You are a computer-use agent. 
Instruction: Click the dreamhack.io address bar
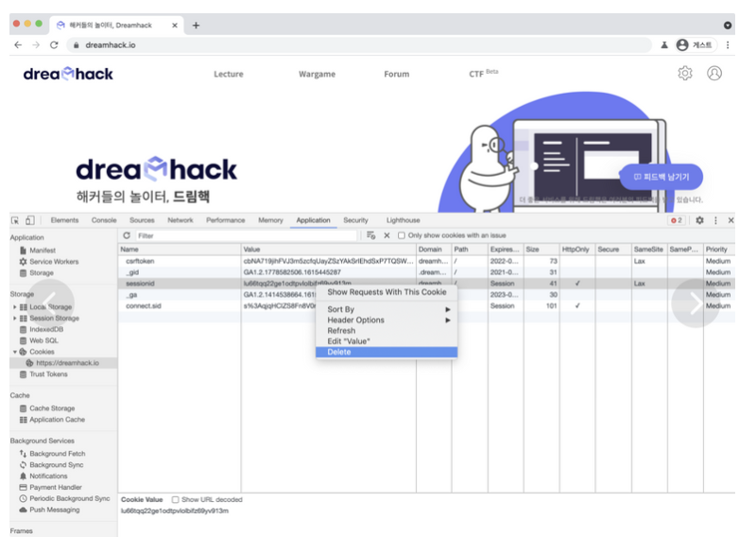pos(359,44)
